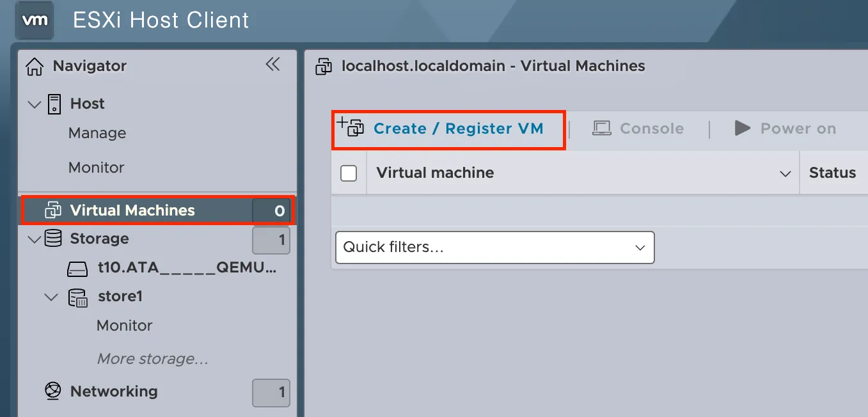Click the VM icon next to localhost.localdomain title
The width and height of the screenshot is (868, 417).
point(324,66)
